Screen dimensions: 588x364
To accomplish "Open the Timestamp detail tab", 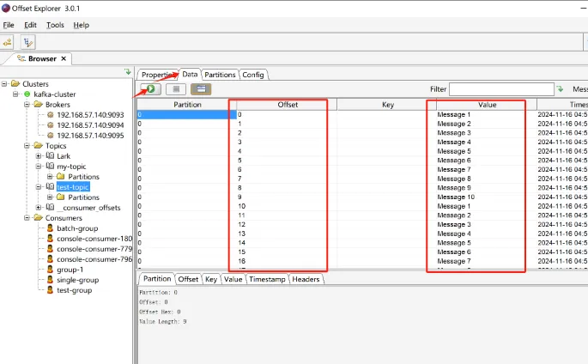I will pos(267,279).
